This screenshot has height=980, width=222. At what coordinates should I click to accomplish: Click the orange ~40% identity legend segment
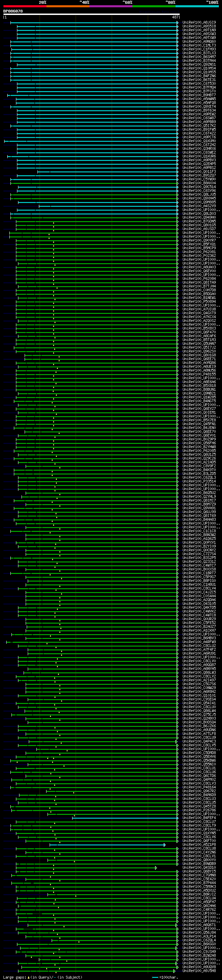click(x=68, y=6)
